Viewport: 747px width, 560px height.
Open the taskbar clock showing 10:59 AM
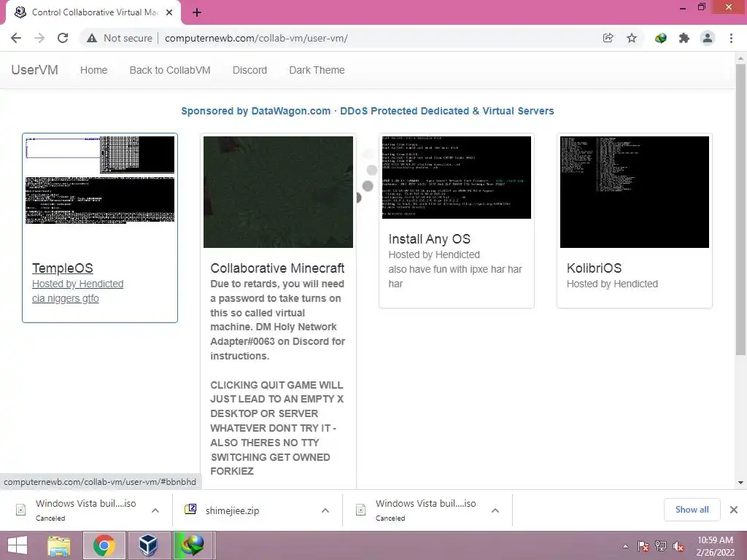coord(715,545)
